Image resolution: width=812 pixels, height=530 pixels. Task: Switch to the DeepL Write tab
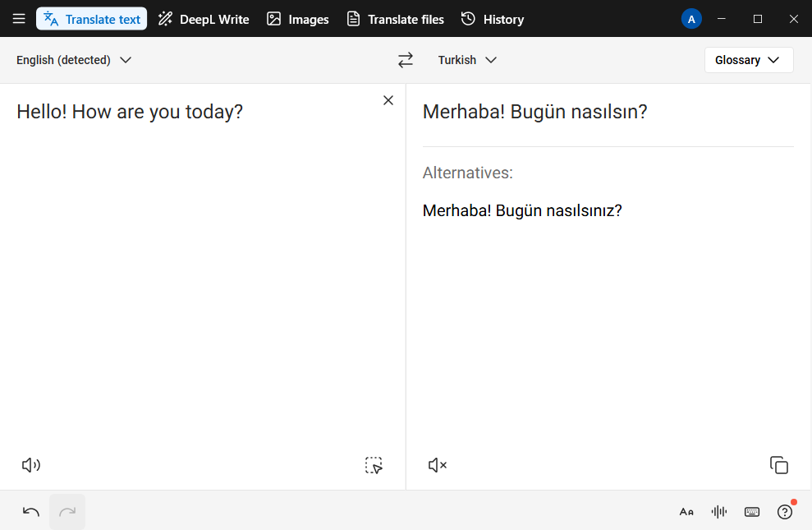[203, 18]
